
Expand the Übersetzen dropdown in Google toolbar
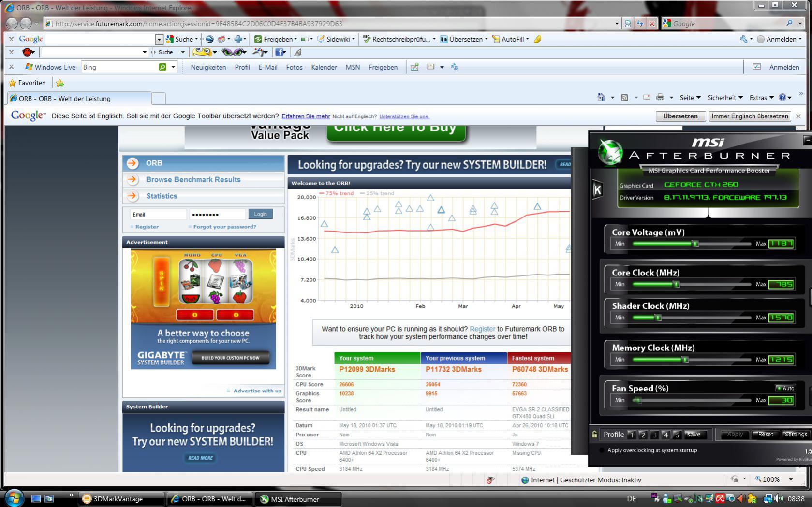click(x=486, y=39)
